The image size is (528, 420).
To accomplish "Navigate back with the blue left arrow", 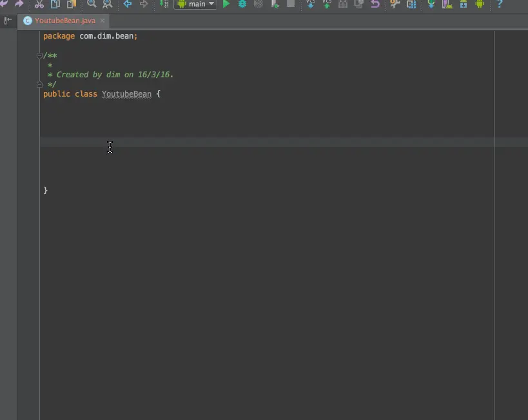I will coord(127,4).
